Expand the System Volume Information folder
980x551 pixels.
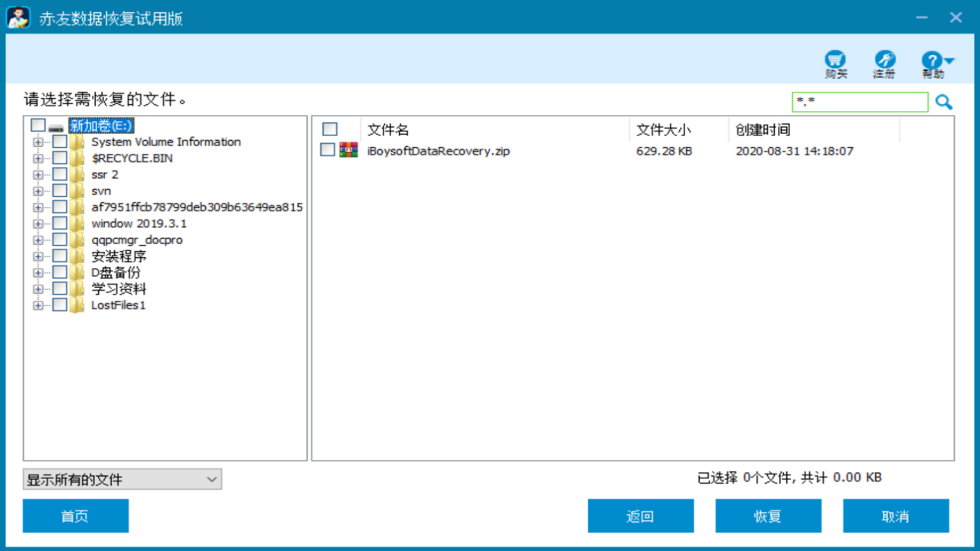tap(38, 142)
